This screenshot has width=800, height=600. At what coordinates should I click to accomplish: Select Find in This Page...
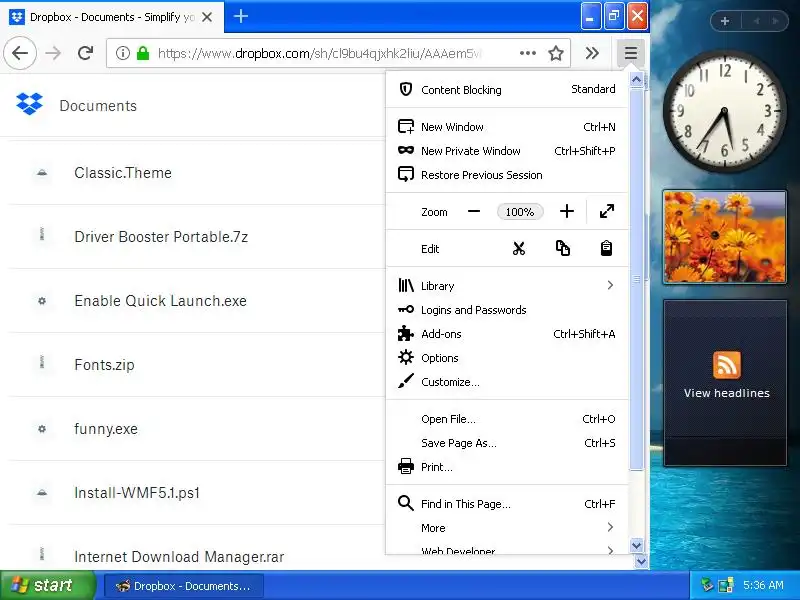pos(507,504)
